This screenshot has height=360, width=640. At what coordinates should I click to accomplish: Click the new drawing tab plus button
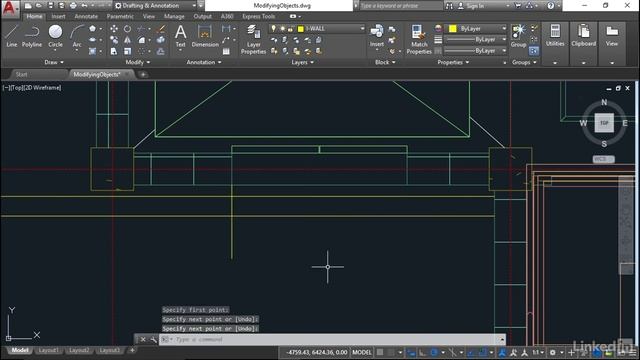click(143, 74)
